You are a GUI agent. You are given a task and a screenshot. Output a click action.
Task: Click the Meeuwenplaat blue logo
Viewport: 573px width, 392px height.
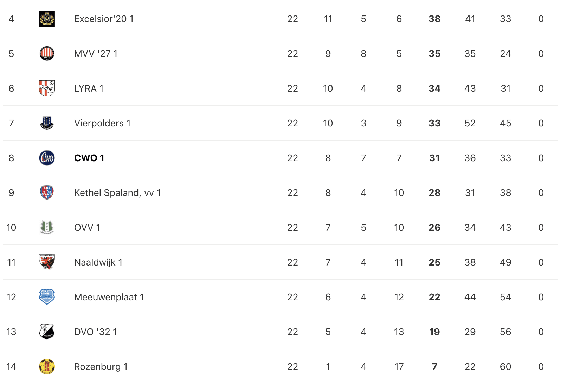pos(47,297)
